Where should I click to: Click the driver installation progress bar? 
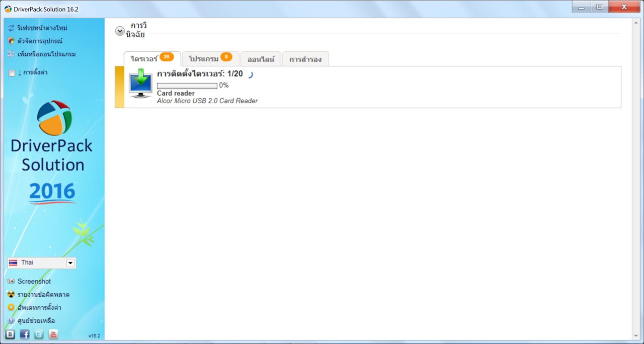187,85
